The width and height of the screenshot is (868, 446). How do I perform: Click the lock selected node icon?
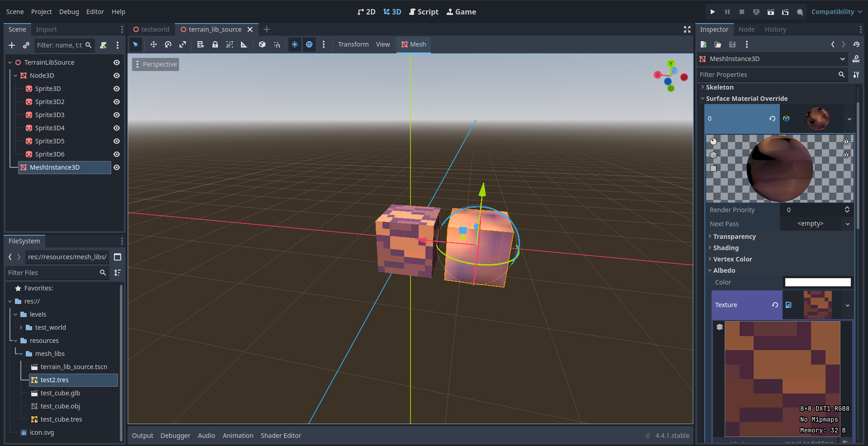tap(215, 44)
